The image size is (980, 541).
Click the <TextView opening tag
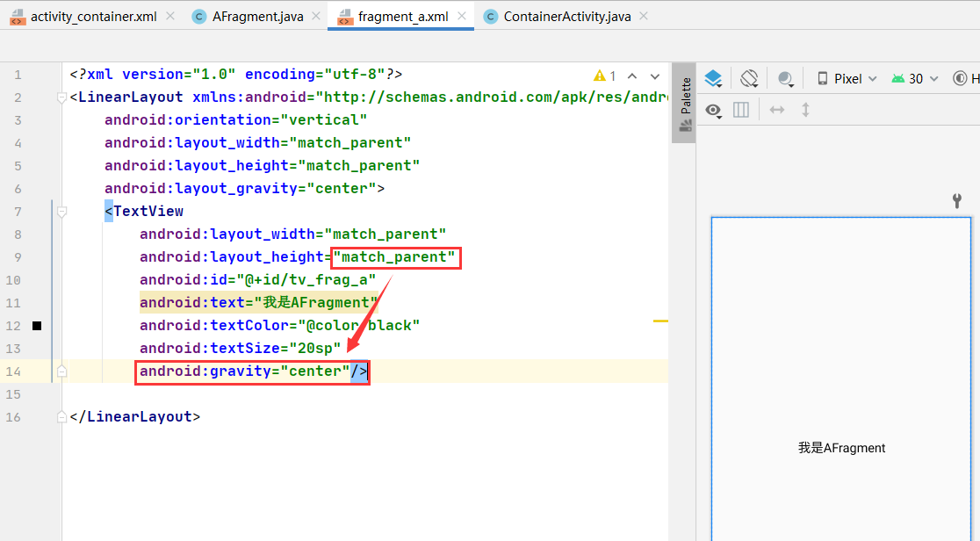coord(144,212)
